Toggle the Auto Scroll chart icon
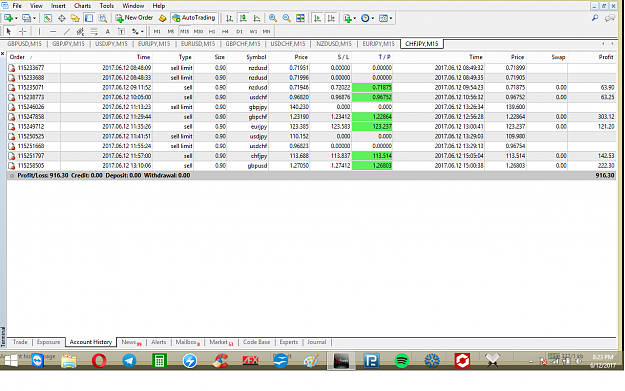 [317, 18]
